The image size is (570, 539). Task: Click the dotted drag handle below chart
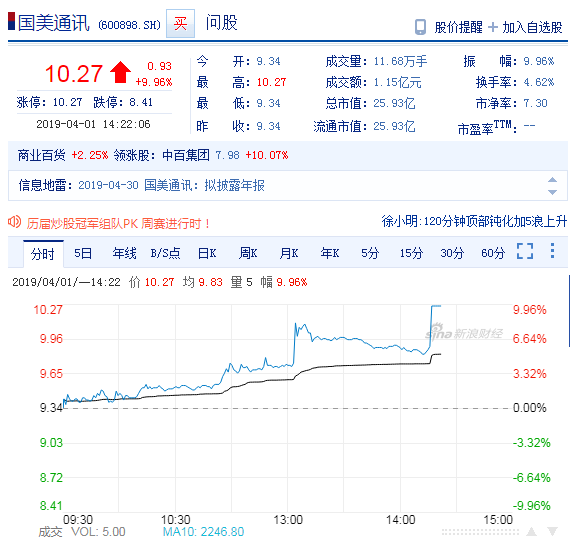pos(481,532)
